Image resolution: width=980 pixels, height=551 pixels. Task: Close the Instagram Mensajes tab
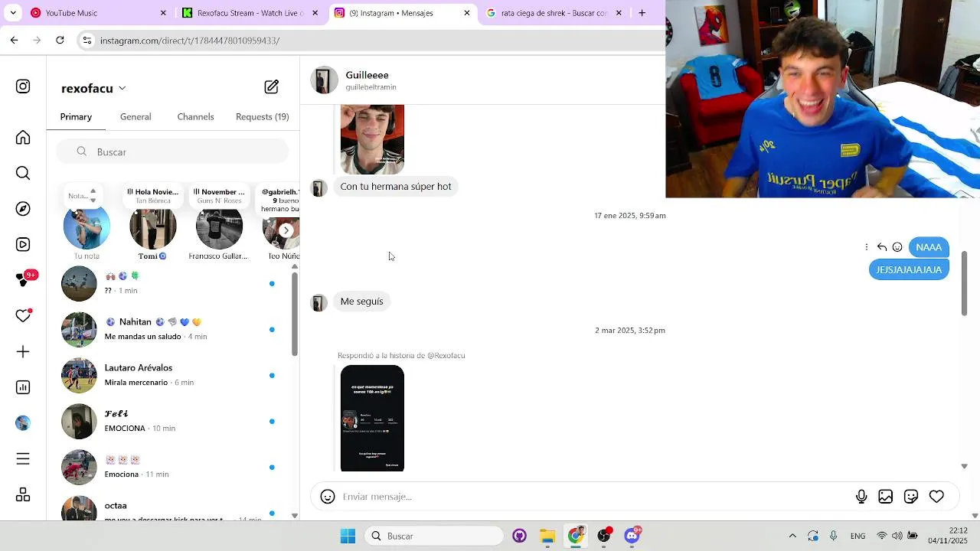tap(467, 13)
